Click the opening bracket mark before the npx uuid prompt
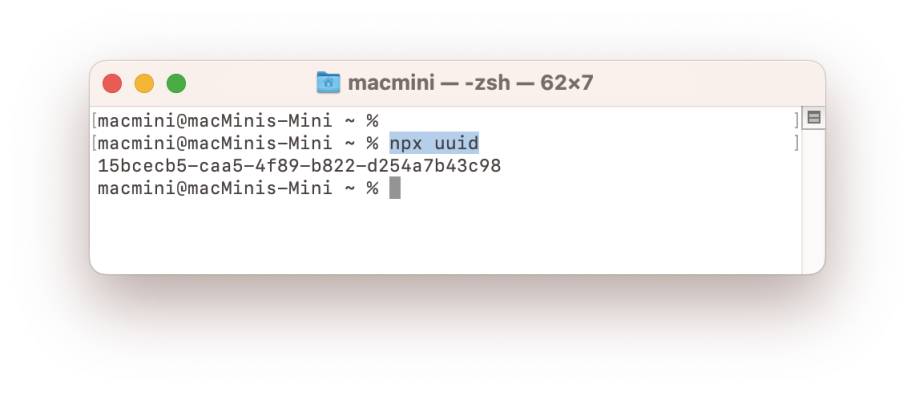This screenshot has width=915, height=393. pyautogui.click(x=93, y=143)
